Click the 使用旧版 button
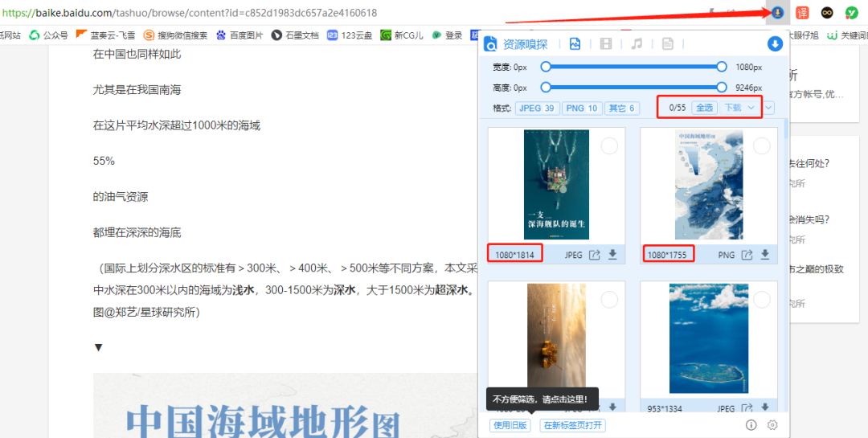 tap(510, 426)
